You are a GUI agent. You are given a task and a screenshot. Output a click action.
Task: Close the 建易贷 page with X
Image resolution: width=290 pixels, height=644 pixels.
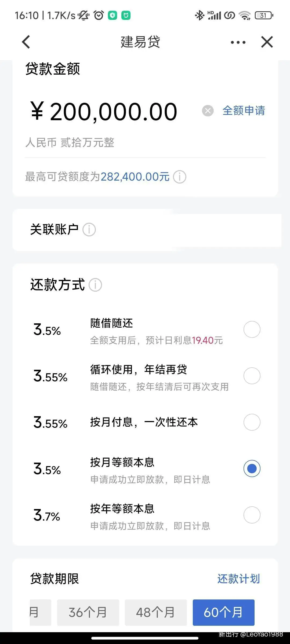[267, 42]
